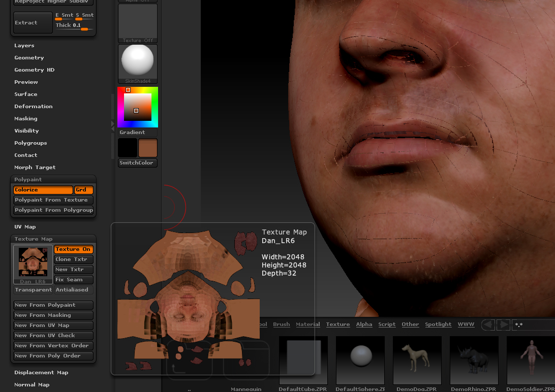555x392 pixels.
Task: Create texture with New From Masking
Action: (x=53, y=315)
